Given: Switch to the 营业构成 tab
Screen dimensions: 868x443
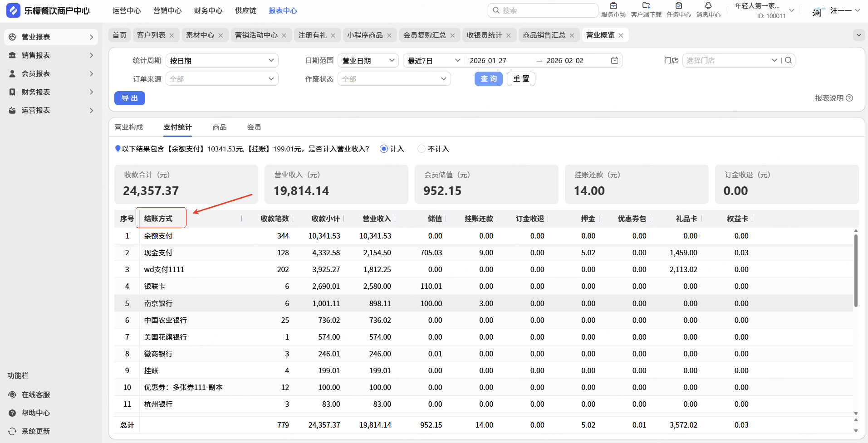Looking at the screenshot, I should (129, 127).
